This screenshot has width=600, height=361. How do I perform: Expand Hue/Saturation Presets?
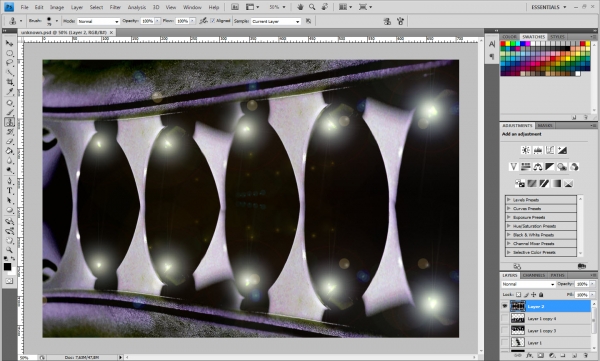pos(509,226)
